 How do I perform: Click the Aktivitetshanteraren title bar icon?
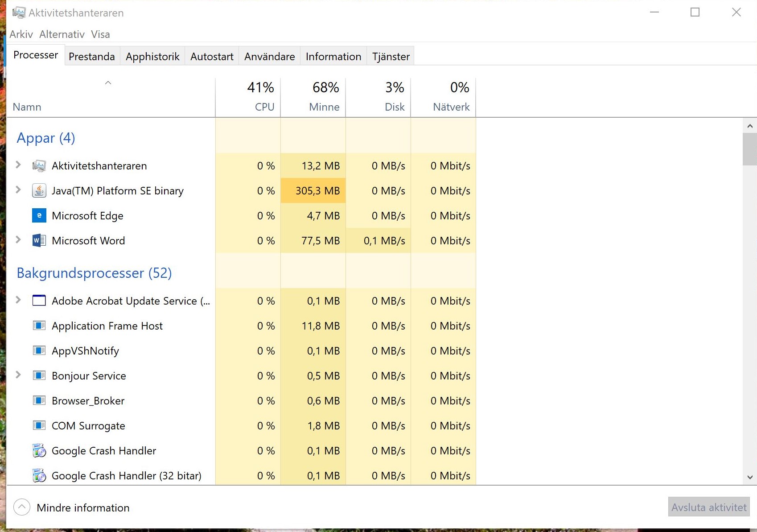pos(19,12)
